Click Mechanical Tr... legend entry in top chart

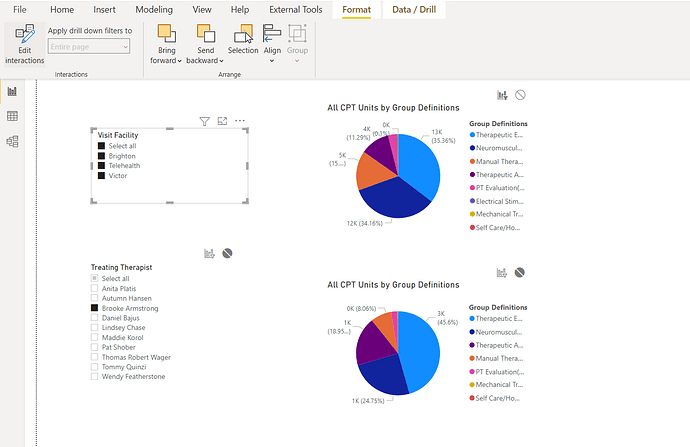pyautogui.click(x=496, y=214)
